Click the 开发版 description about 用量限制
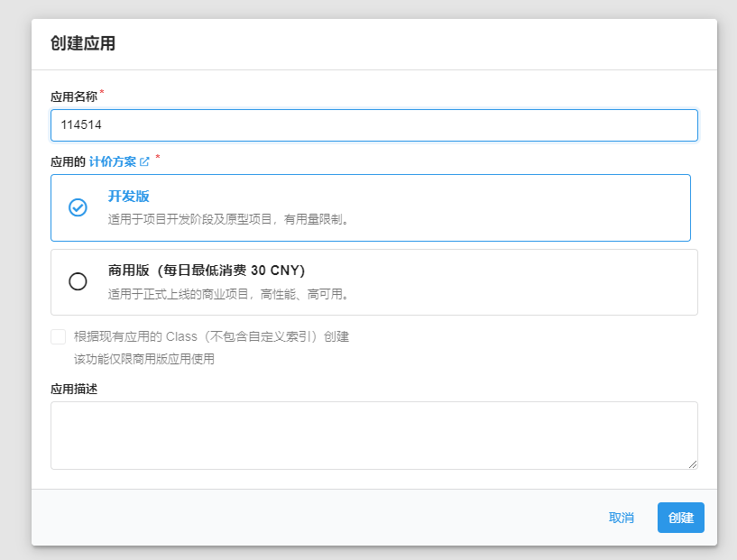 228,219
